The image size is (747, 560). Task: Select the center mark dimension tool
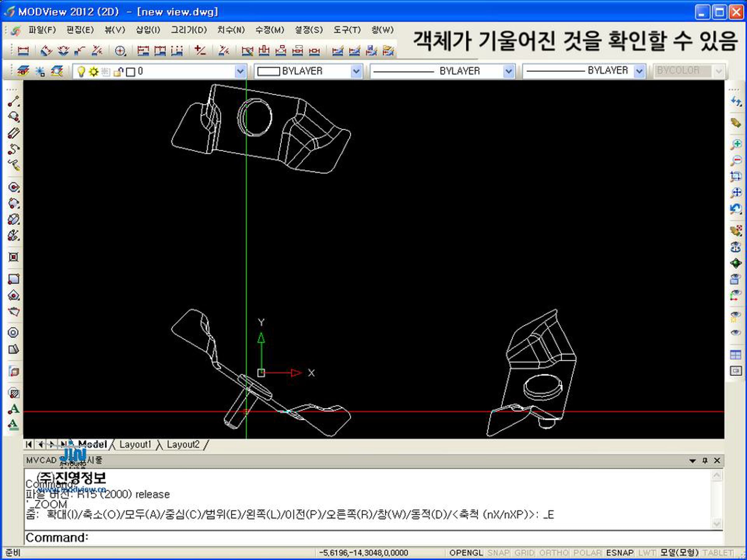tap(120, 51)
